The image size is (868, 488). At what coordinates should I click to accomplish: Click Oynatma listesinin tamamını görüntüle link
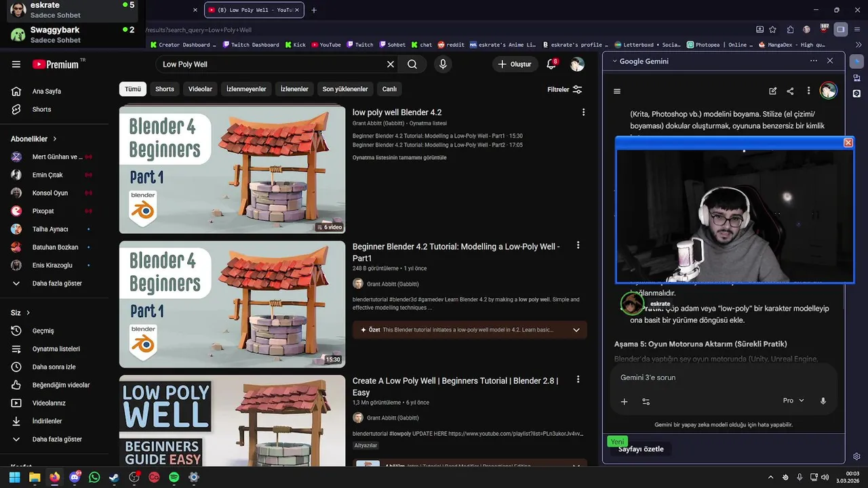(x=399, y=158)
